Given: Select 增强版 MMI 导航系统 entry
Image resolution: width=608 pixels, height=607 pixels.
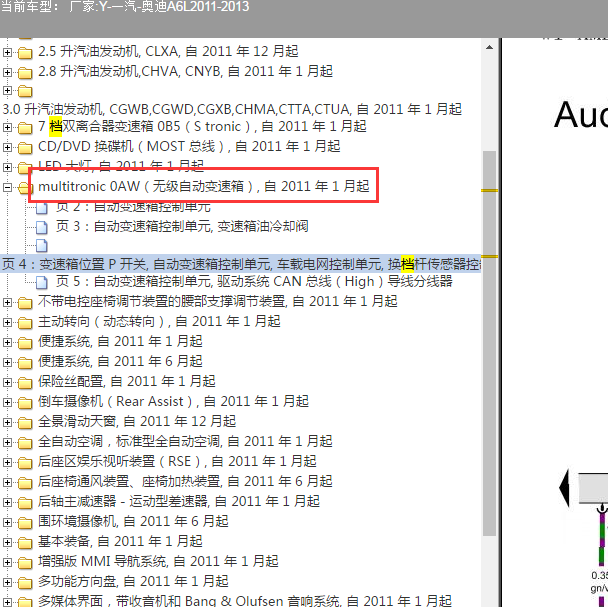Looking at the screenshot, I should (158, 562).
